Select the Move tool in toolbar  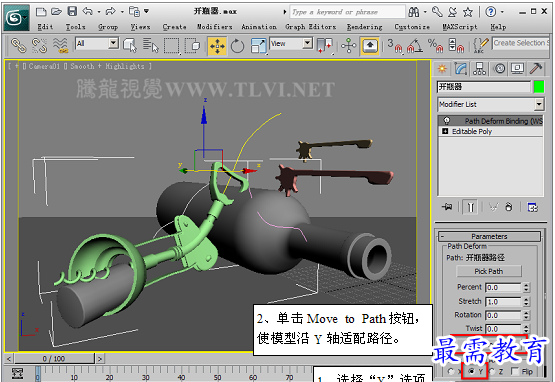tap(217, 46)
